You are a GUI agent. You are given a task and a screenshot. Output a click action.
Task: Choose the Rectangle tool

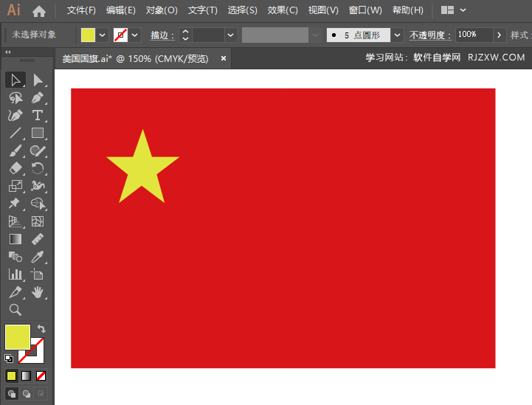pos(38,133)
